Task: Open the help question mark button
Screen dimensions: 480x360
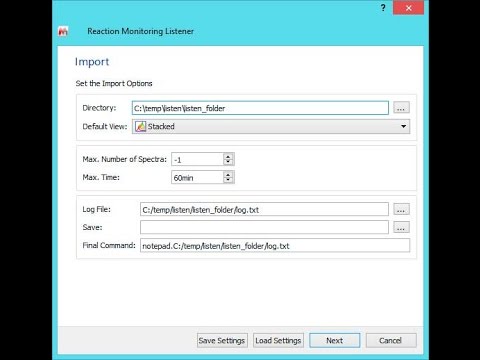Action: tap(383, 8)
